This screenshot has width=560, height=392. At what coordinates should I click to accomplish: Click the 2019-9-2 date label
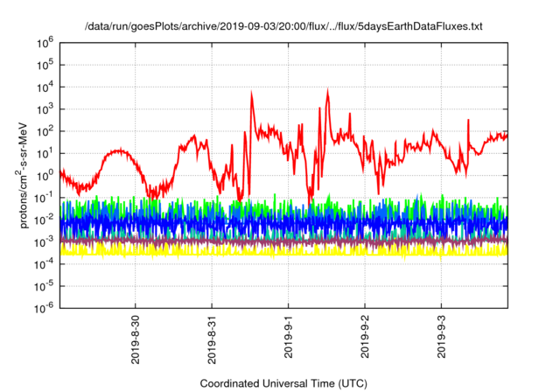click(x=365, y=337)
